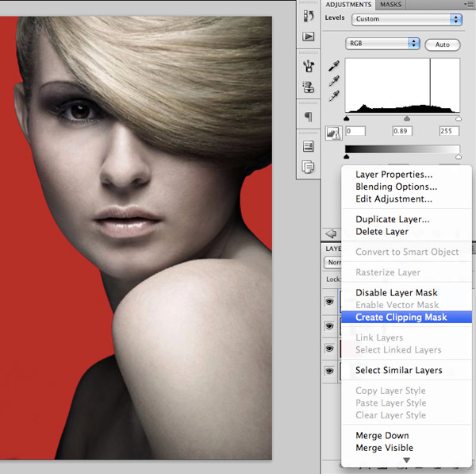Hide the top layer using eye icon
The width and height of the screenshot is (476, 474).
[x=329, y=302]
